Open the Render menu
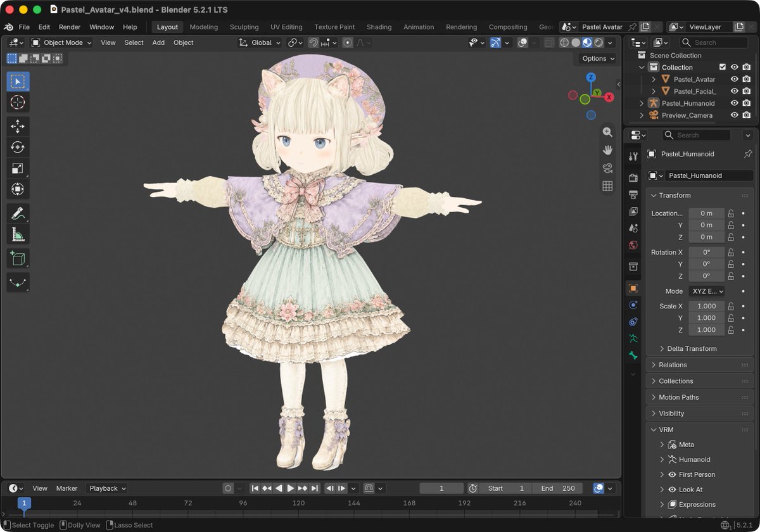 click(70, 27)
